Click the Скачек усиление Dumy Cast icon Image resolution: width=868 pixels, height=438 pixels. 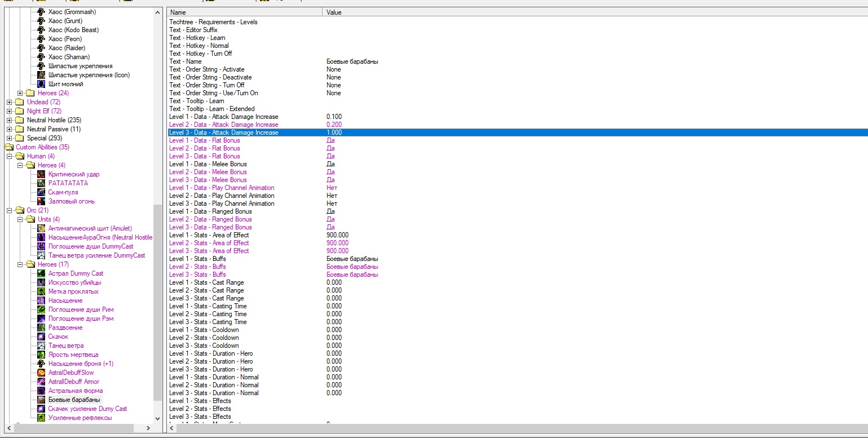[x=41, y=409]
